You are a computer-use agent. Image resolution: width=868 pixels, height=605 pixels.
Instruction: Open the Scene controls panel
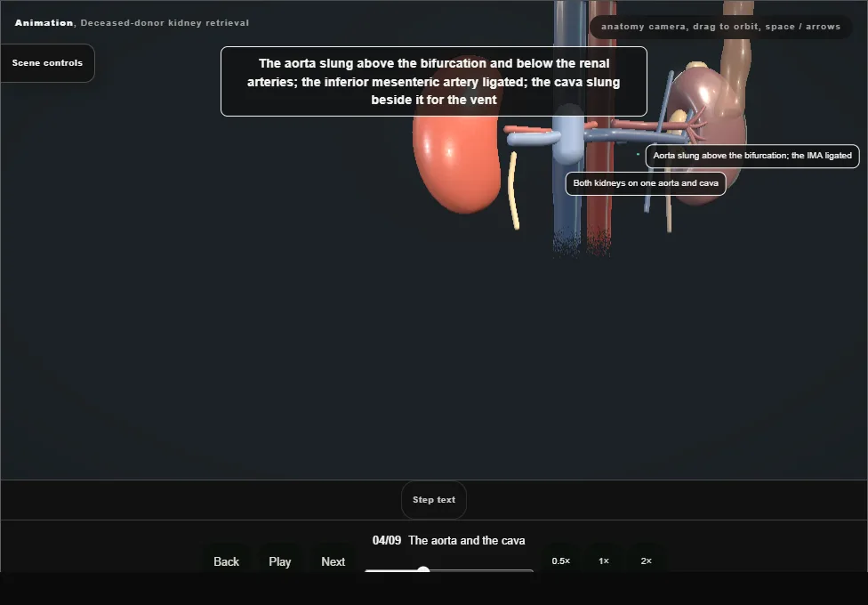47,63
